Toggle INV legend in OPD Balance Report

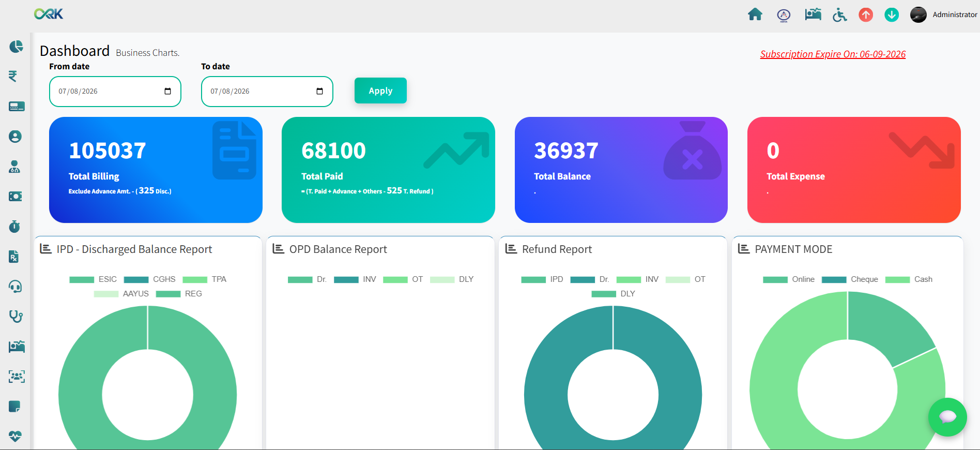[x=355, y=279]
